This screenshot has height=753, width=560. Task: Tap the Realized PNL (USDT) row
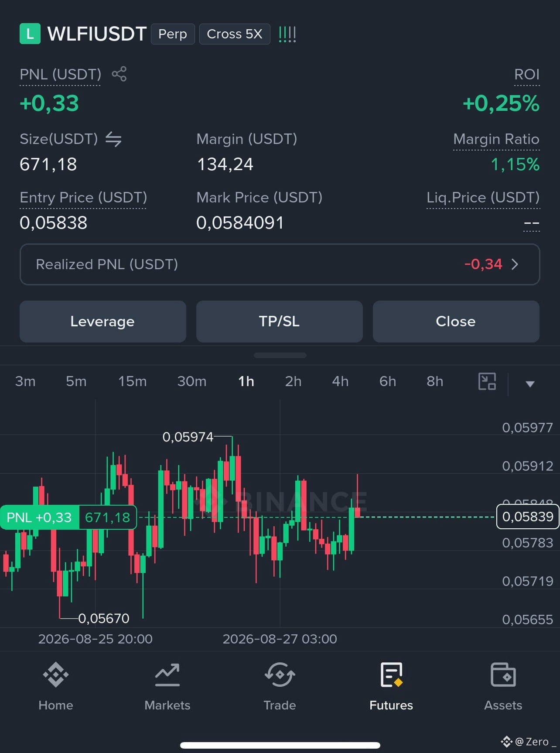tap(280, 264)
